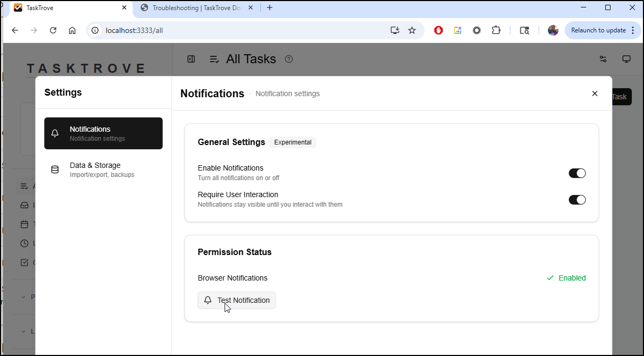The width and height of the screenshot is (644, 356).
Task: Open the Notifications settings section
Action: tap(104, 133)
